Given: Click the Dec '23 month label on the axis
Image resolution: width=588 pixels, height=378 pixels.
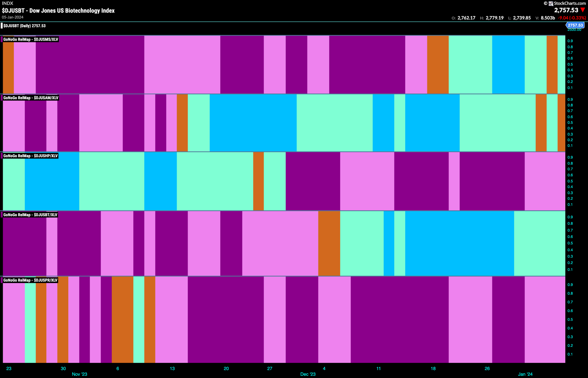Looking at the screenshot, I should tap(308, 374).
